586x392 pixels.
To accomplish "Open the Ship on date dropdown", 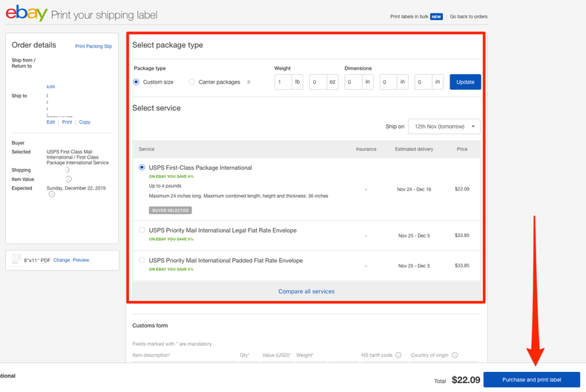I will (444, 127).
